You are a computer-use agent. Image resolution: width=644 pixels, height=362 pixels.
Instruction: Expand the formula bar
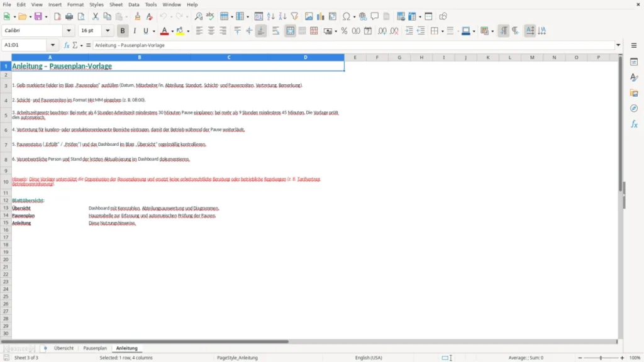click(x=618, y=45)
